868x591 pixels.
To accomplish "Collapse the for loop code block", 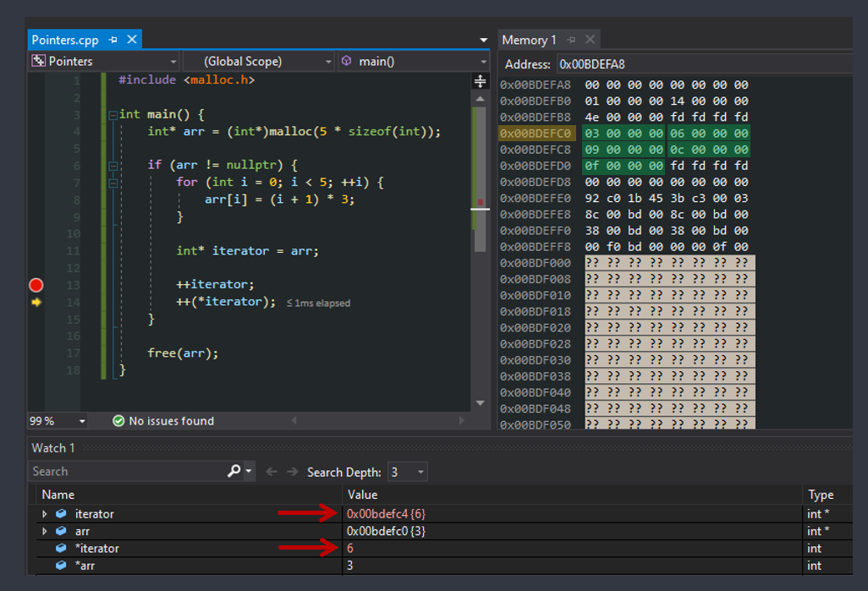I will (x=113, y=183).
